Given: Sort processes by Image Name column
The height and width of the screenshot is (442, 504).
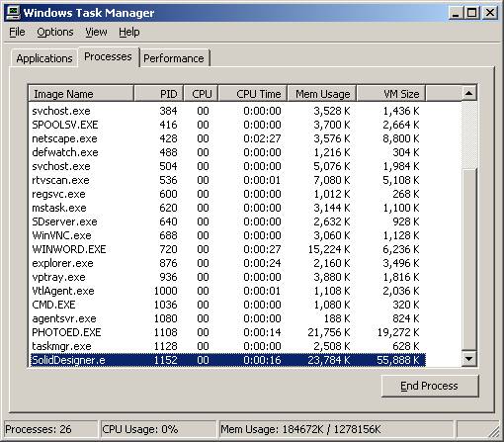Looking at the screenshot, I should (x=81, y=94).
